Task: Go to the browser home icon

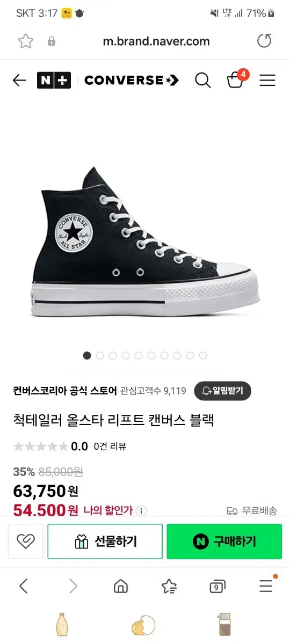Action: pos(121,586)
